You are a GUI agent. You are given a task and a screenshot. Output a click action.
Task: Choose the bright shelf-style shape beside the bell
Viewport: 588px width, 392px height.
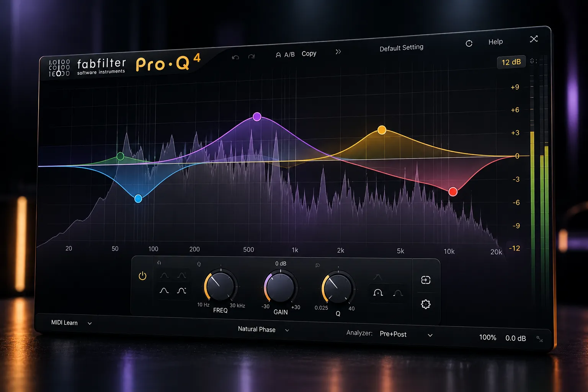click(x=181, y=291)
